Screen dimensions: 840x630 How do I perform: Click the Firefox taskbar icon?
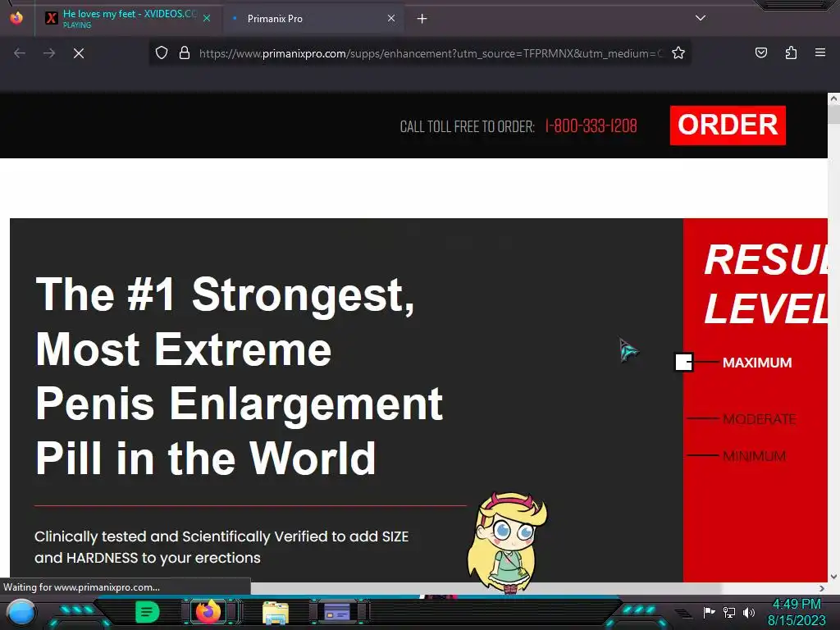(208, 612)
